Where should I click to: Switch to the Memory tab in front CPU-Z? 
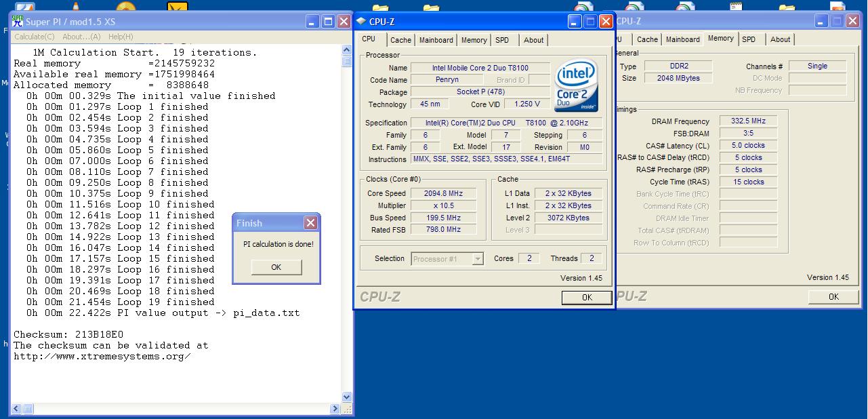coord(474,40)
